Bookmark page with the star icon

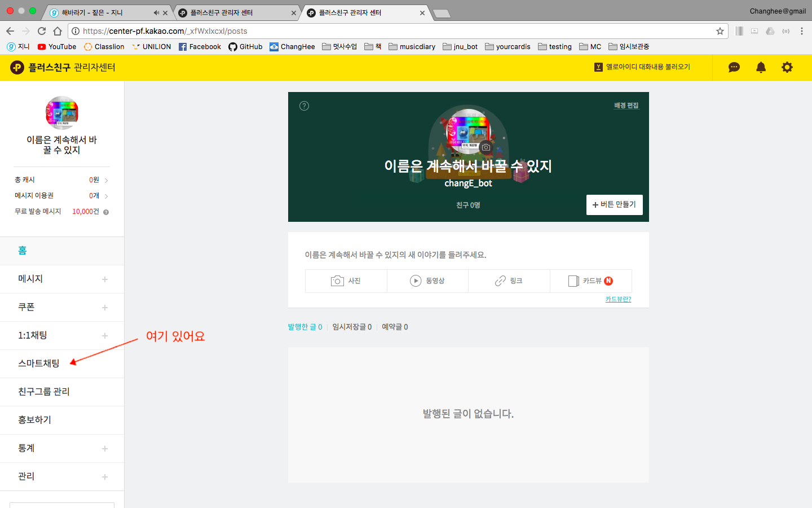tap(720, 31)
